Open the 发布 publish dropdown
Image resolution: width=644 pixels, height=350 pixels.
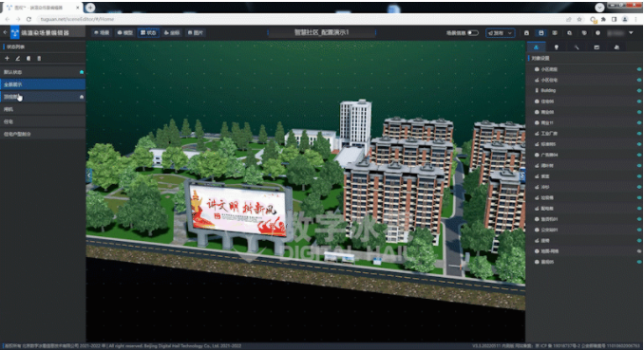click(500, 33)
